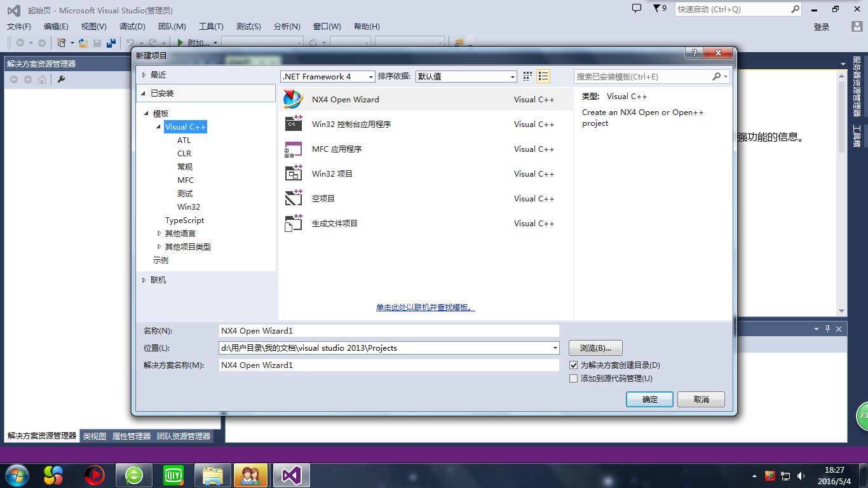Open the 编辑(E) menu
868x488 pixels.
[56, 27]
